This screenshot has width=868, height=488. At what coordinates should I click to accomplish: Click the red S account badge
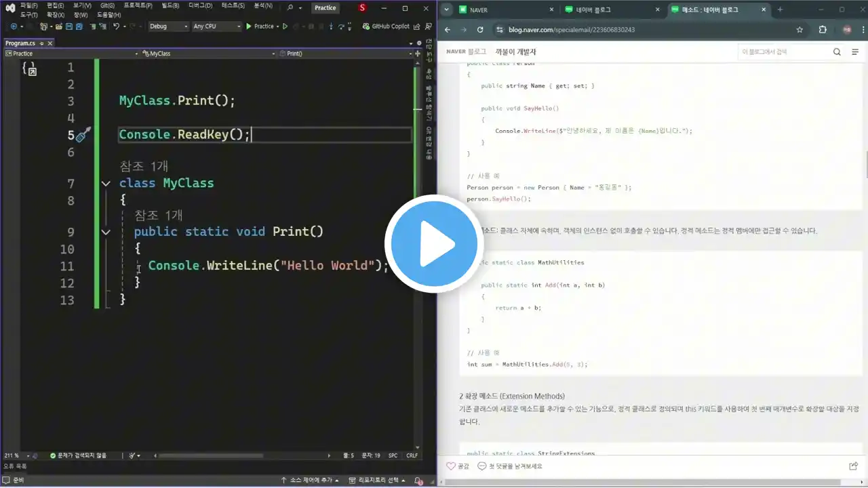tap(362, 7)
